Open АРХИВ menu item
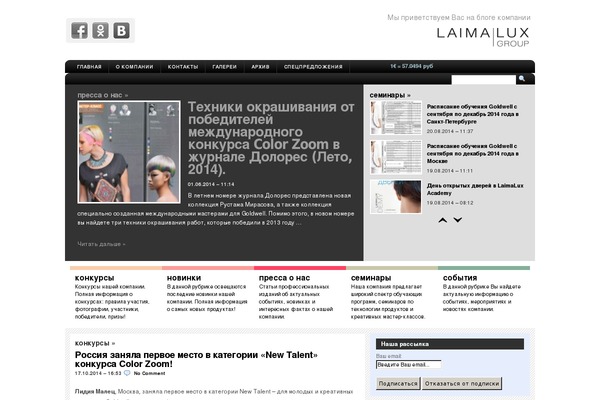600x400 pixels. pos(260,67)
